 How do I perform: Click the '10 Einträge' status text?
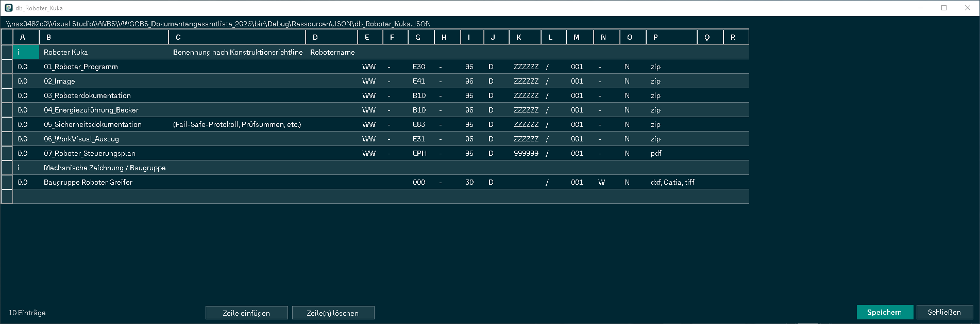(27, 313)
